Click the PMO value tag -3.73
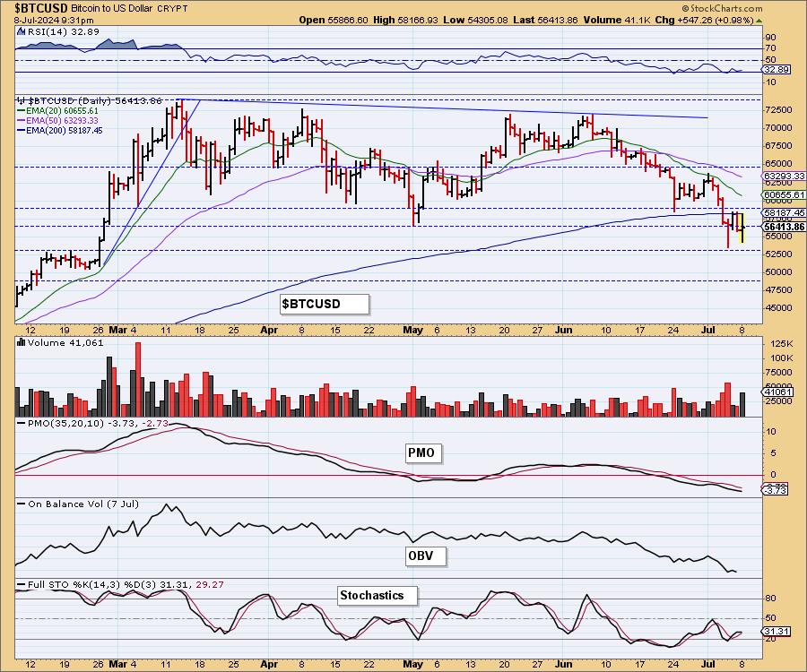Image resolution: width=807 pixels, height=672 pixels. (x=775, y=490)
